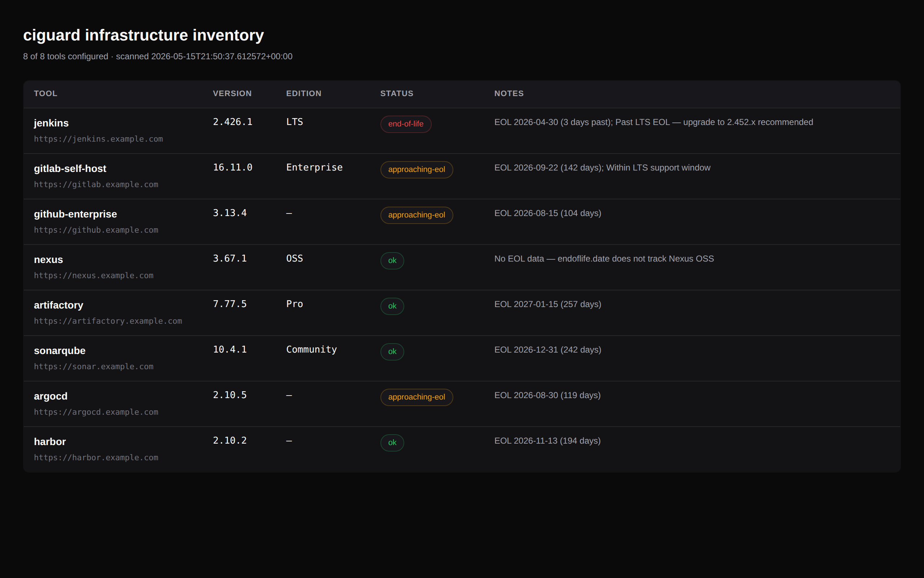Open https://gitlab.example.com URL
This screenshot has width=924, height=578.
click(96, 185)
